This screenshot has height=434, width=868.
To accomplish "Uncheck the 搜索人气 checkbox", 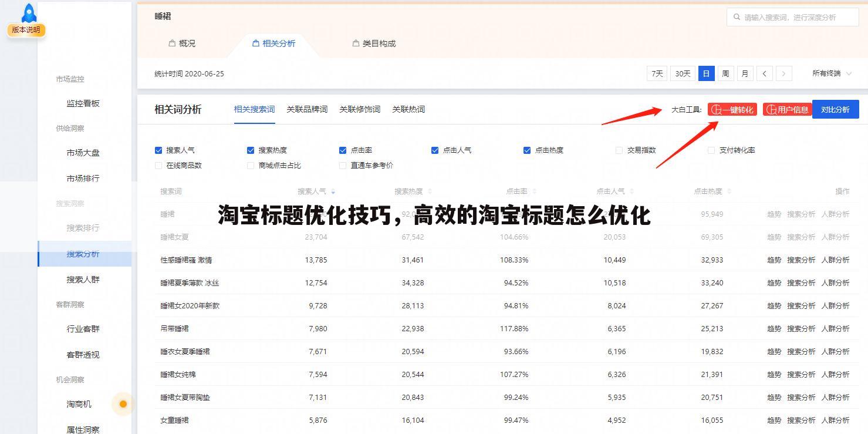I will [158, 150].
